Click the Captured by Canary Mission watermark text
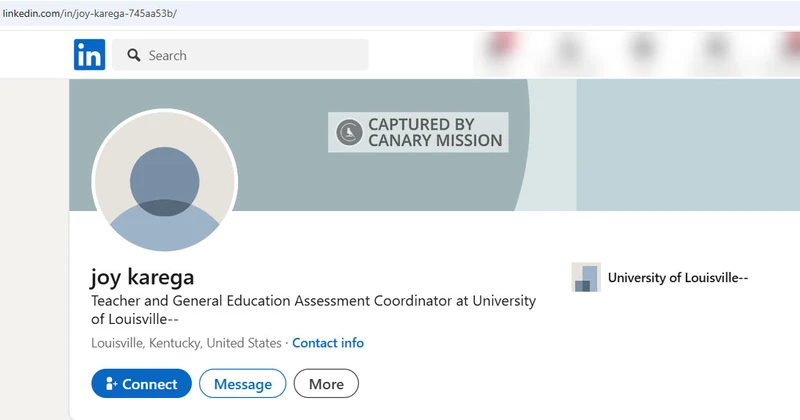 [x=435, y=132]
